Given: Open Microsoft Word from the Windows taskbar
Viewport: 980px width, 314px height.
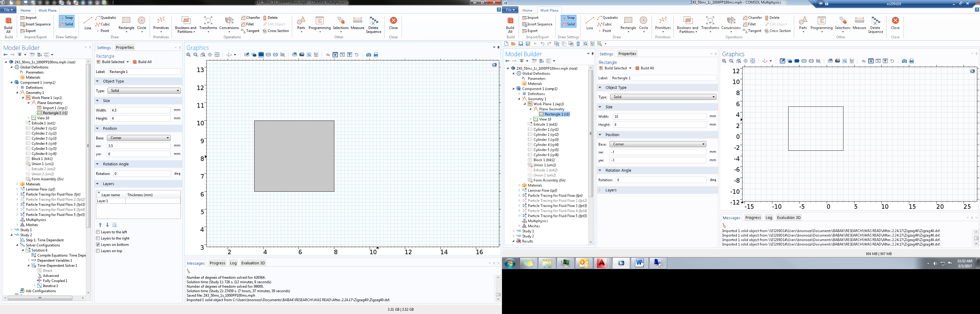Looking at the screenshot, I should pos(639,263).
